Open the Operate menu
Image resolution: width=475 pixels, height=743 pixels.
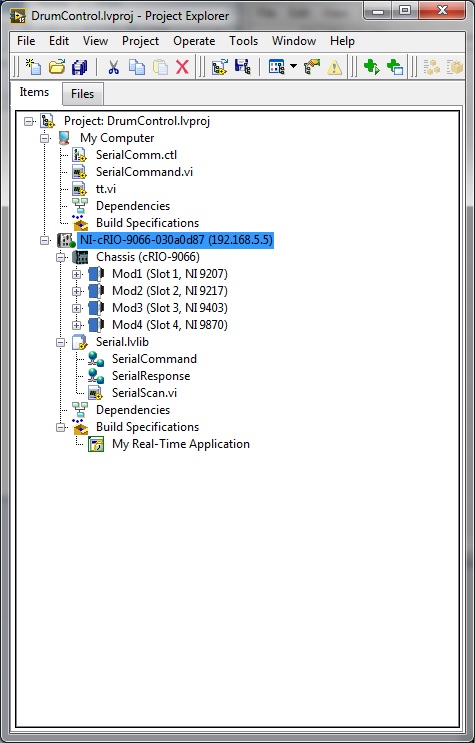click(194, 41)
